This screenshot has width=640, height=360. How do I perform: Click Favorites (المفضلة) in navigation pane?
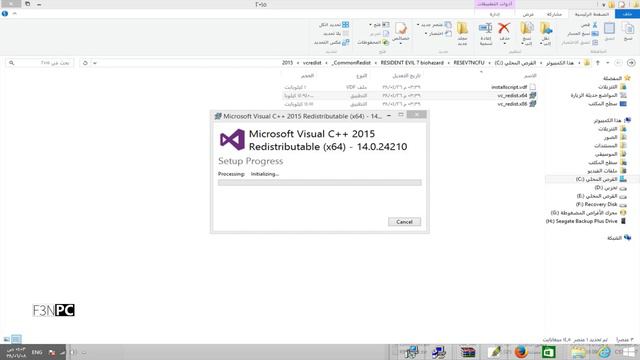tap(616, 78)
